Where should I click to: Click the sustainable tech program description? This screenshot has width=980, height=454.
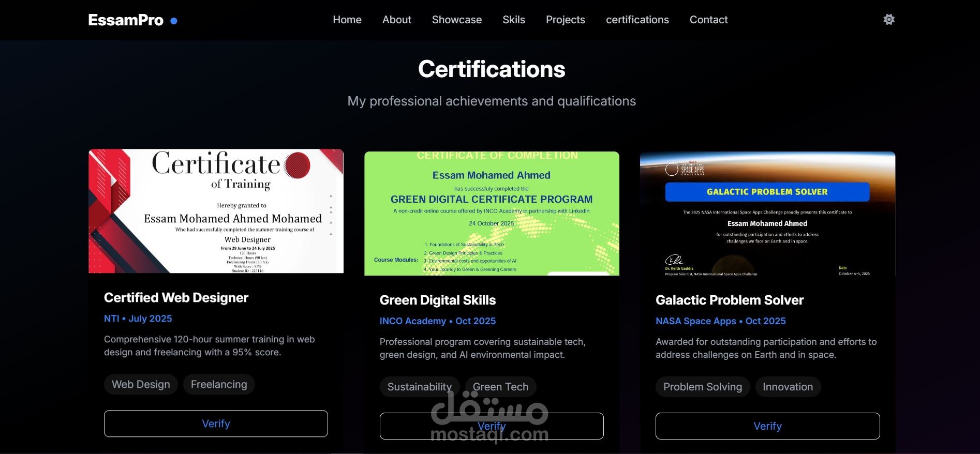point(483,348)
